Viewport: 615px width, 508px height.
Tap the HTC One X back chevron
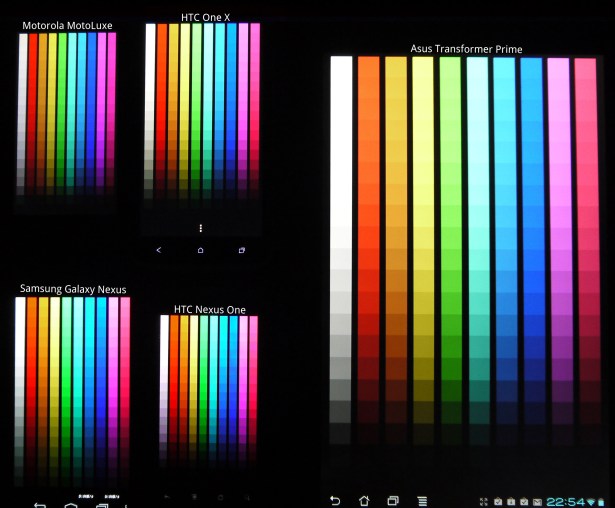159,250
